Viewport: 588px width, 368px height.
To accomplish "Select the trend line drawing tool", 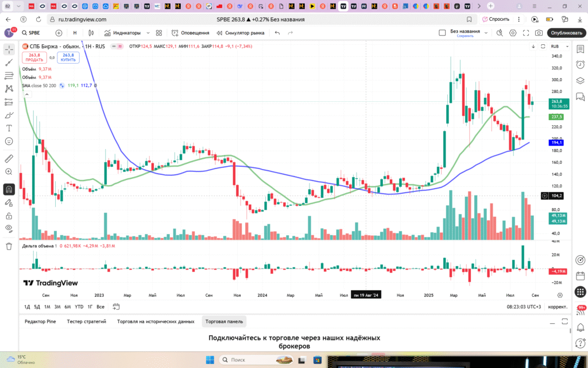I will [x=9, y=62].
